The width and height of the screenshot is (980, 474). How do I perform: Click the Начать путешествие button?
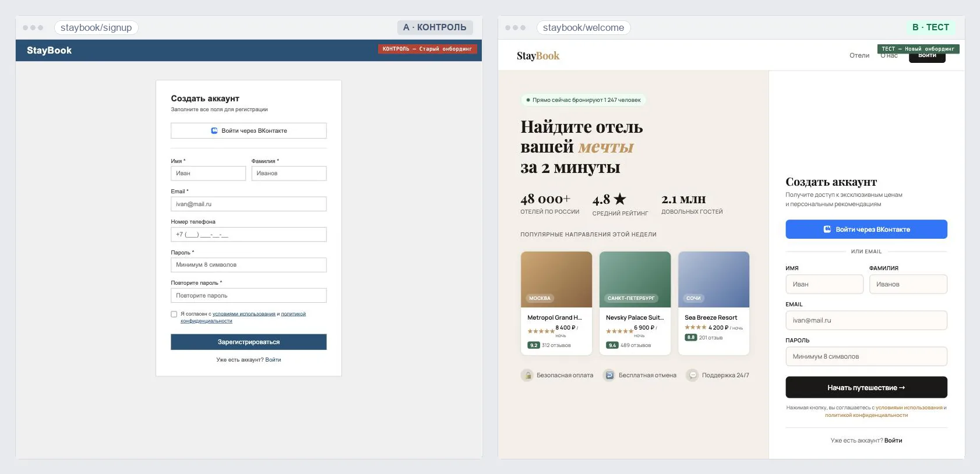click(866, 387)
